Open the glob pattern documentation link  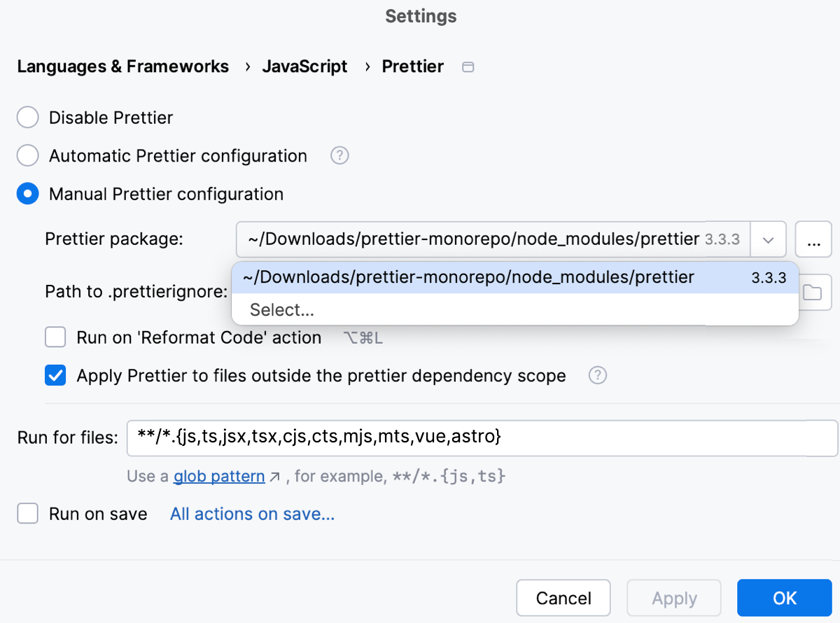(x=218, y=475)
